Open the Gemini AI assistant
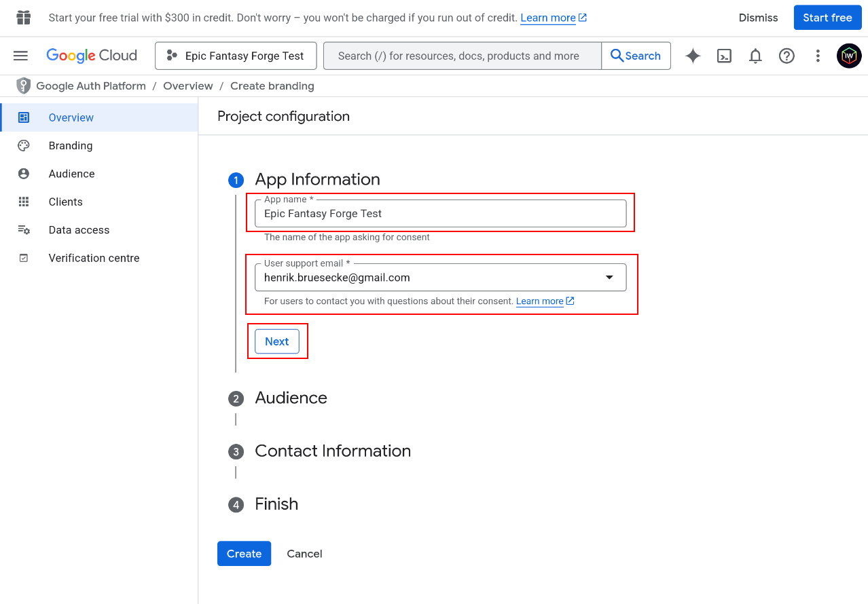 [x=692, y=56]
